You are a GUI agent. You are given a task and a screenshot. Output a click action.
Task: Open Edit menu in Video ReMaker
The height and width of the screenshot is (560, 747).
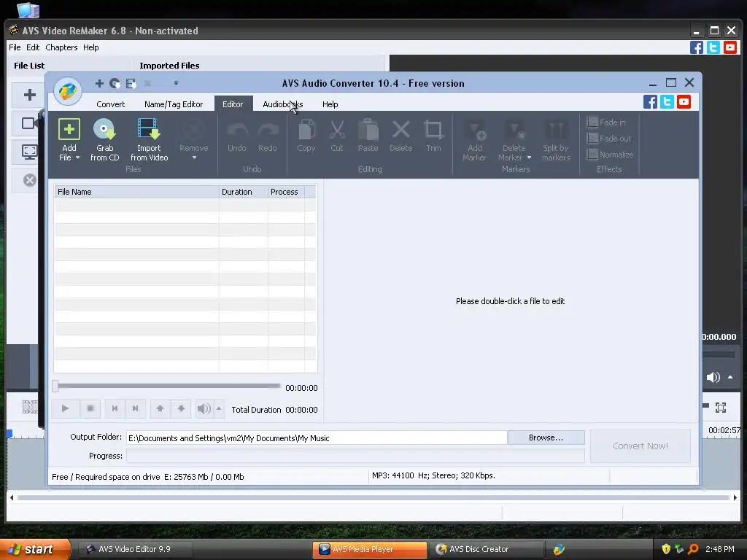(x=33, y=47)
